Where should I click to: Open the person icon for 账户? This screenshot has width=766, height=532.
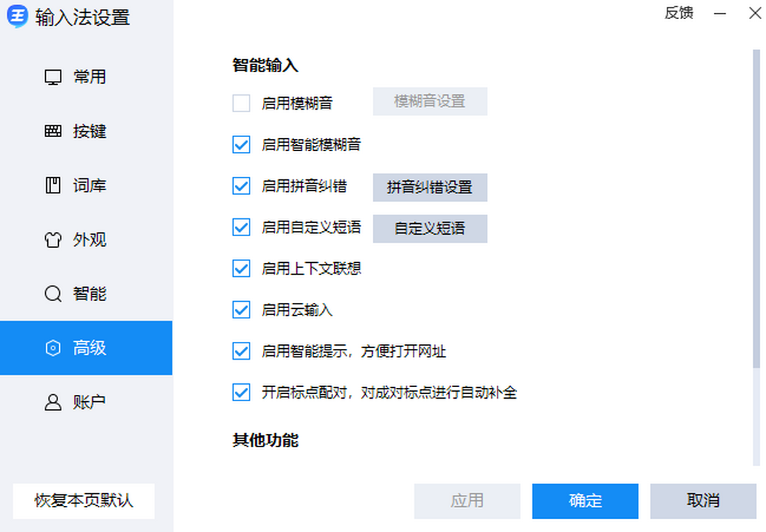[x=53, y=403]
